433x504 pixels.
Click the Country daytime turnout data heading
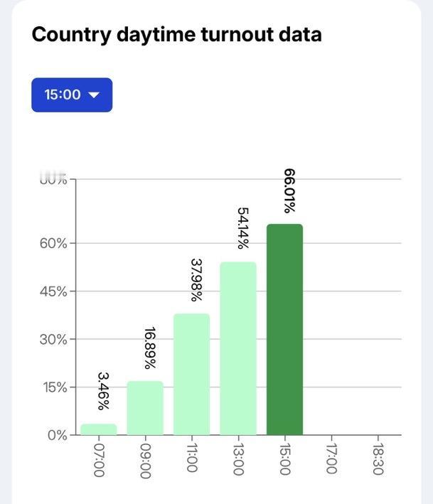(176, 34)
